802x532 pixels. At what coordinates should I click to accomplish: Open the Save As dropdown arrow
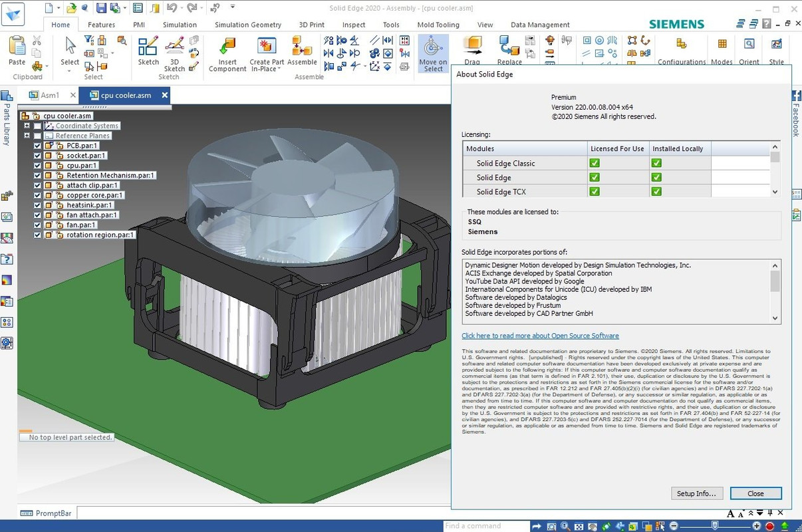(x=125, y=8)
